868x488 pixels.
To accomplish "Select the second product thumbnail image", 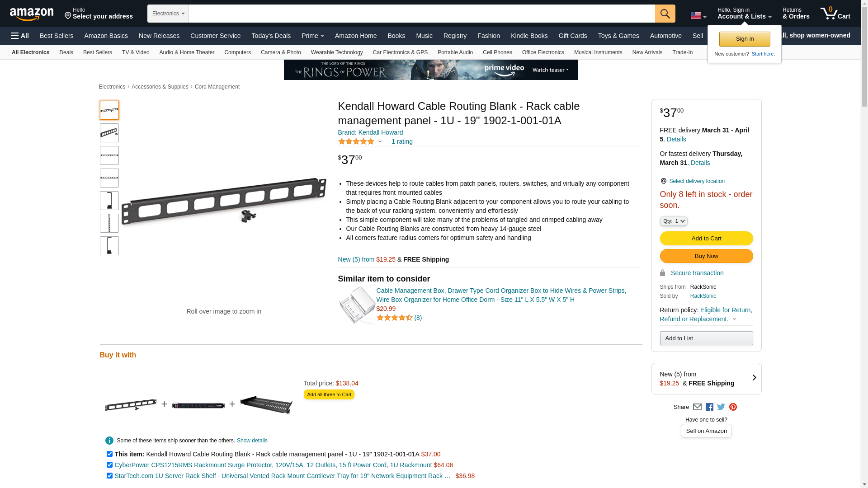I will tap(109, 133).
